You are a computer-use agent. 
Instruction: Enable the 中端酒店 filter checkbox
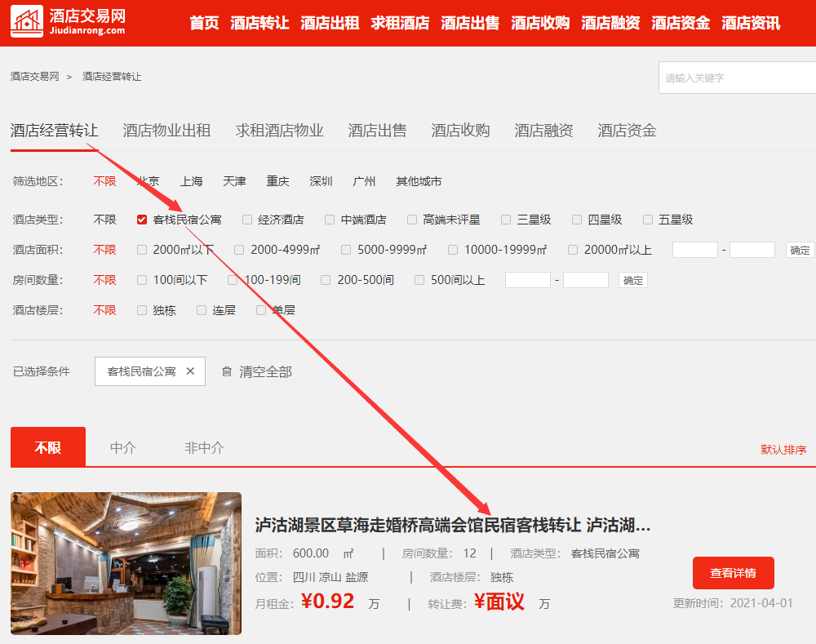coord(330,220)
